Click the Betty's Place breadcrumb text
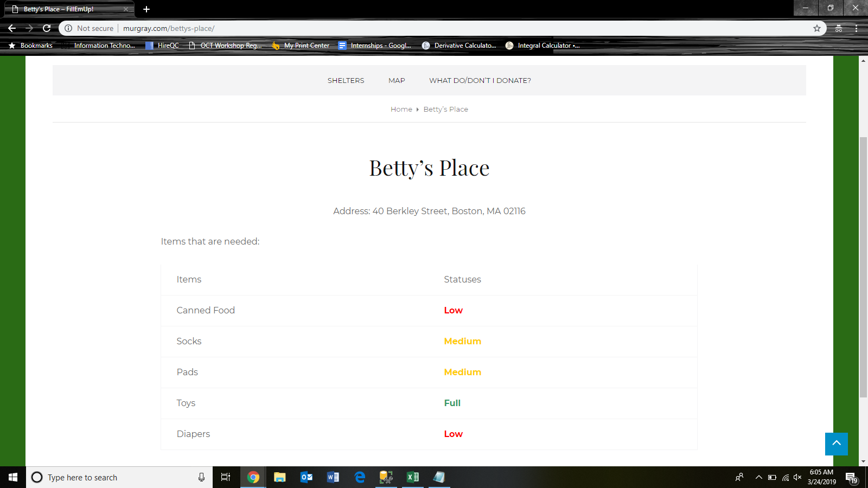The height and width of the screenshot is (488, 868). [x=446, y=109]
